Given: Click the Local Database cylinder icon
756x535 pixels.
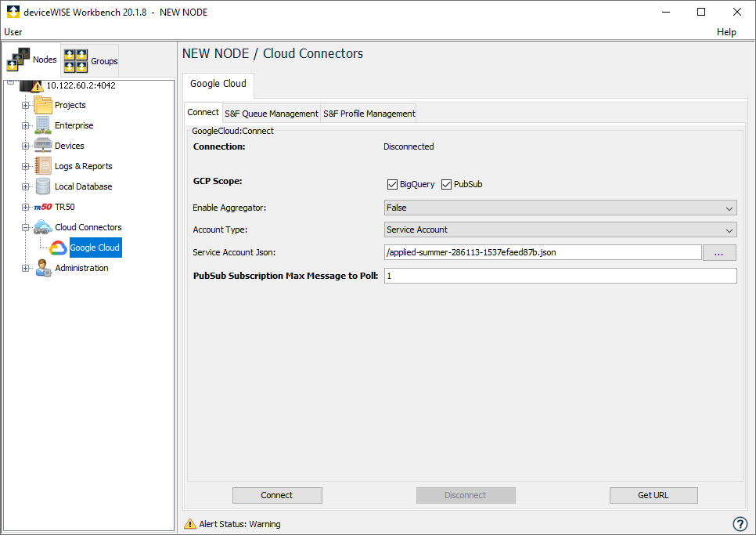Looking at the screenshot, I should click(43, 186).
